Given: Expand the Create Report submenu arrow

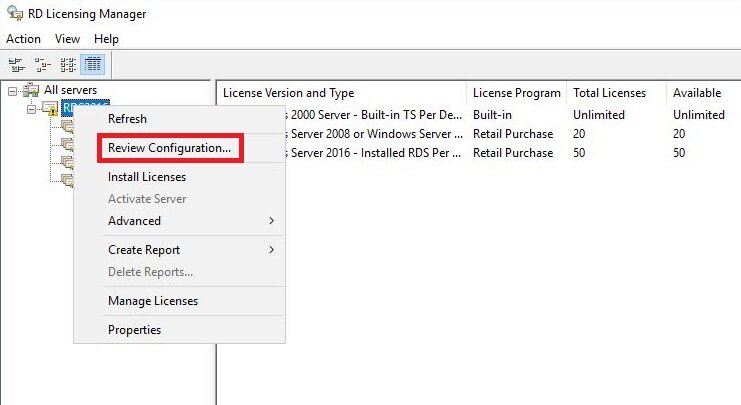Looking at the screenshot, I should 271,250.
